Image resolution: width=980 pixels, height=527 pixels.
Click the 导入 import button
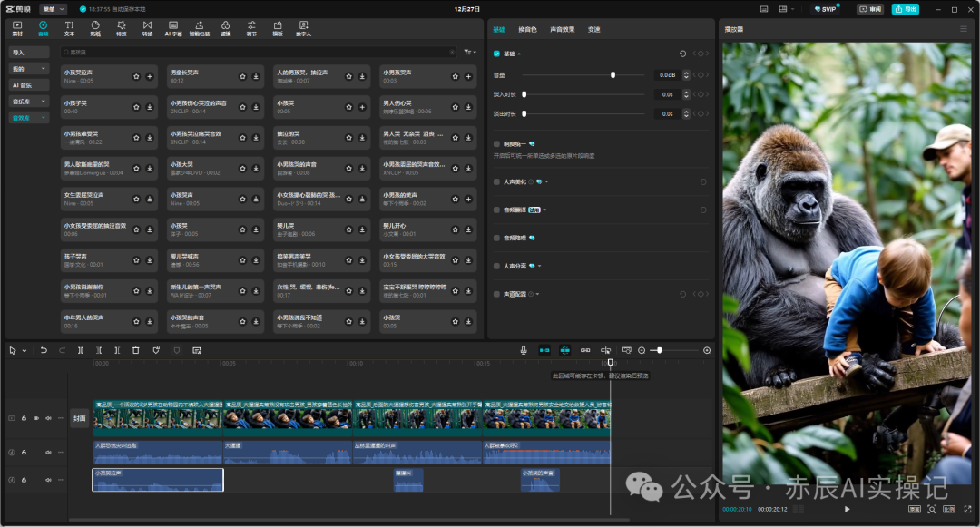click(29, 53)
